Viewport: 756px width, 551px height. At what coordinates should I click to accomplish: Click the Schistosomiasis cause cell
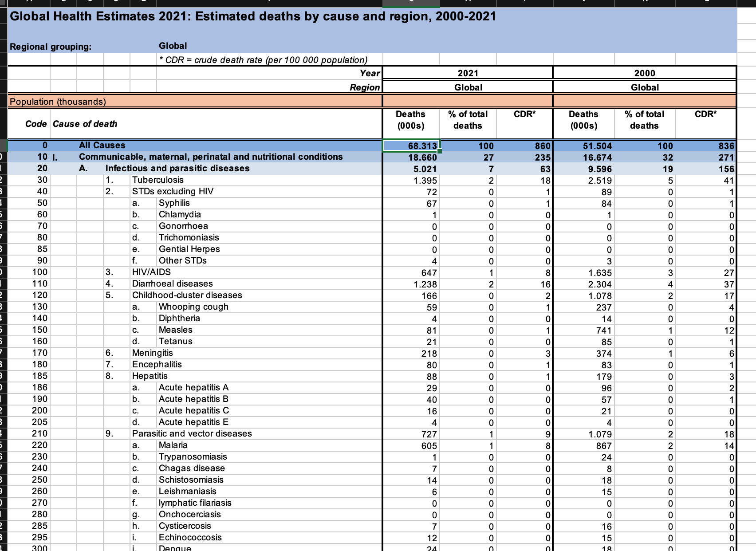click(x=191, y=480)
